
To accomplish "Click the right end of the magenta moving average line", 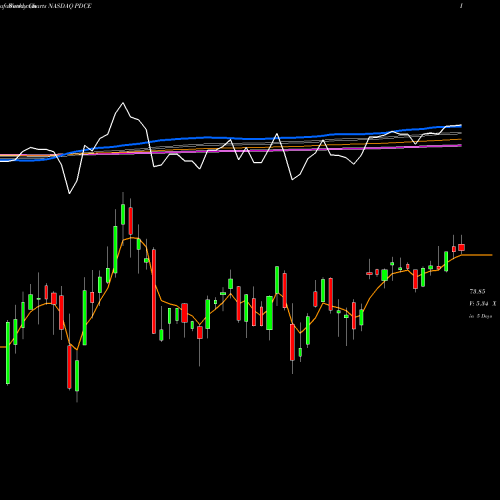I will (x=461, y=145).
